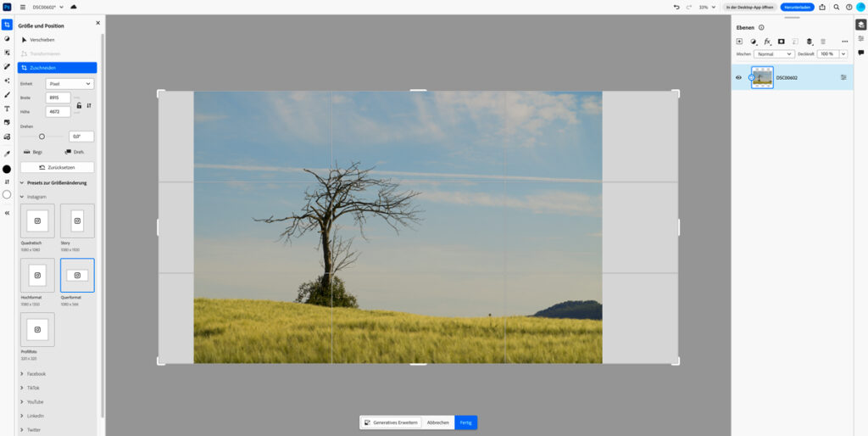Open the hamburger main menu
The image size is (868, 436).
(x=23, y=7)
